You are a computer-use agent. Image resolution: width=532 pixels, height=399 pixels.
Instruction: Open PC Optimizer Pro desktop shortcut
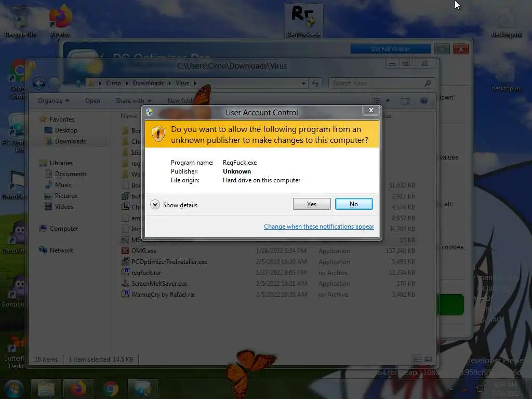pyautogui.click(x=14, y=133)
